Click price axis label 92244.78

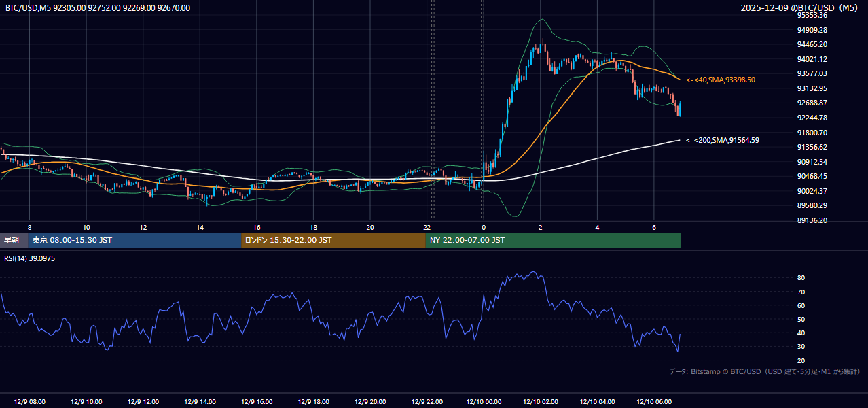click(812, 118)
